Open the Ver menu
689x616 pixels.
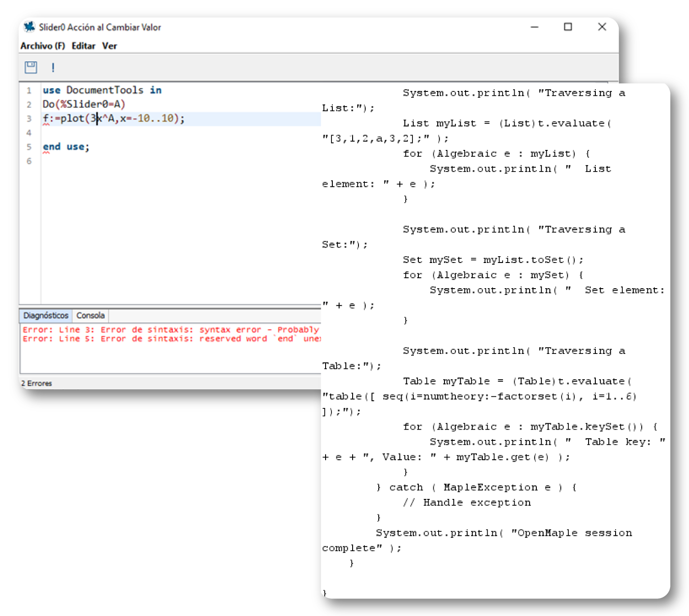(x=109, y=46)
